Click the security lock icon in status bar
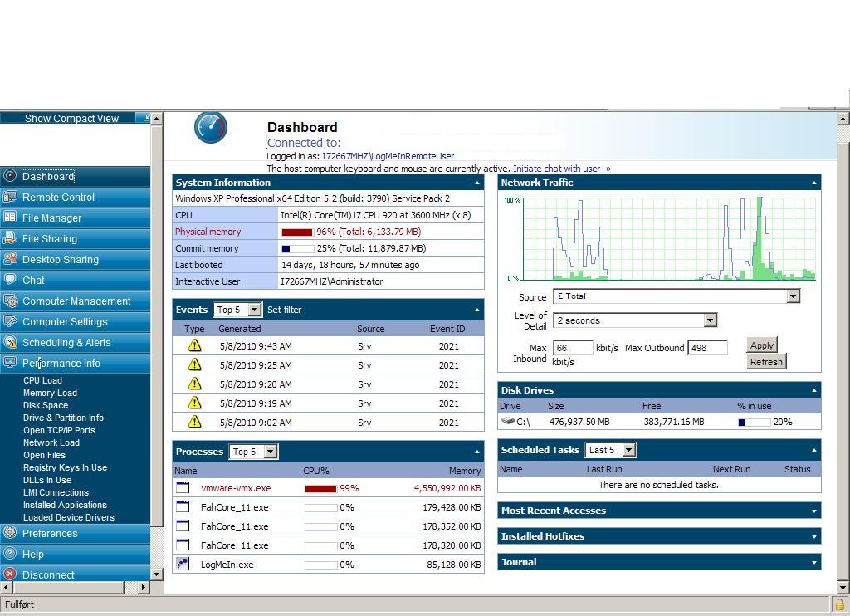The height and width of the screenshot is (616, 850). [x=839, y=605]
